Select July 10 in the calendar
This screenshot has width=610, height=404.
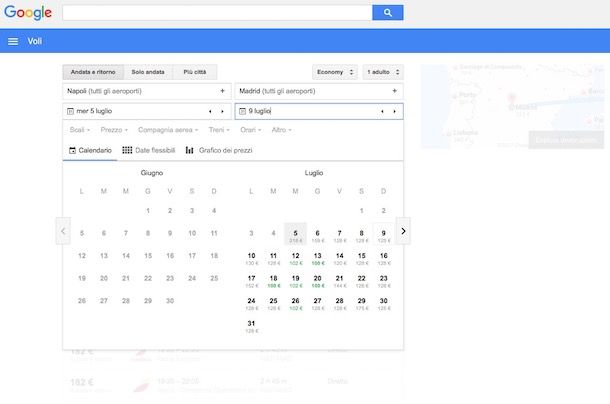(251, 257)
